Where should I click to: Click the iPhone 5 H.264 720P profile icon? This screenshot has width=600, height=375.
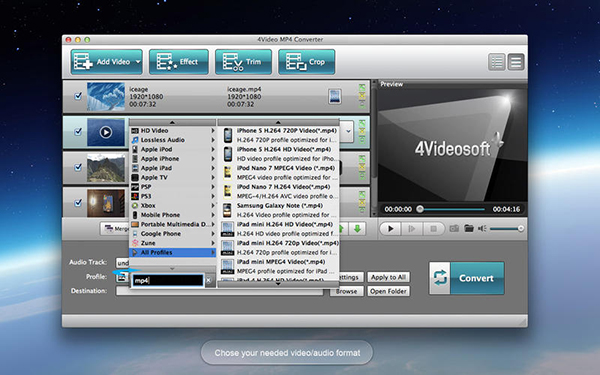tap(228, 135)
